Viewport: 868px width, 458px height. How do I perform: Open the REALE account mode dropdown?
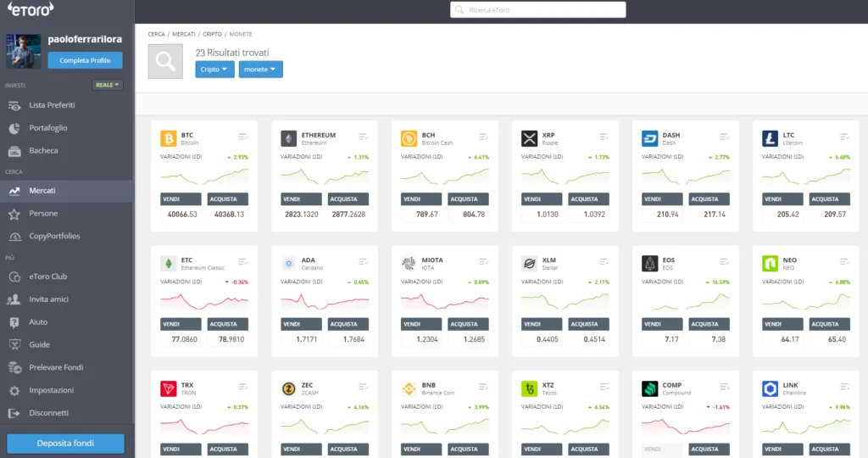click(x=108, y=85)
